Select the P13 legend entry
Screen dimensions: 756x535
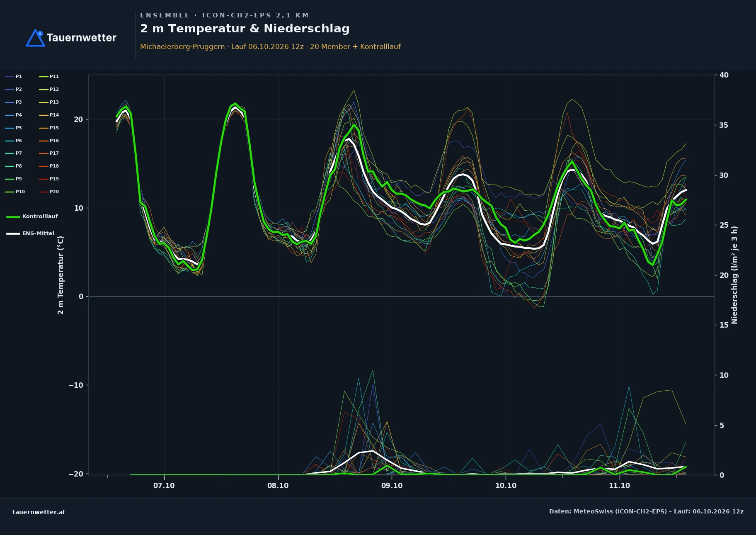[x=49, y=102]
